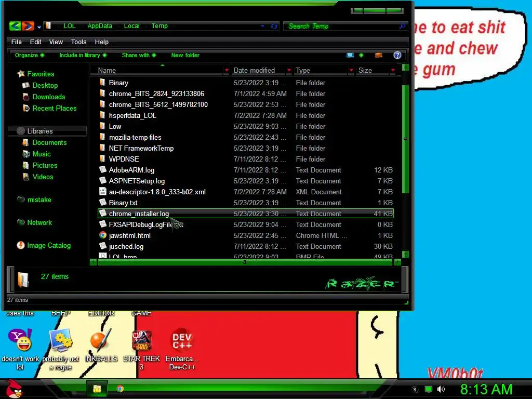Open the Include in library dropdown
532x399 pixels.
click(x=83, y=55)
